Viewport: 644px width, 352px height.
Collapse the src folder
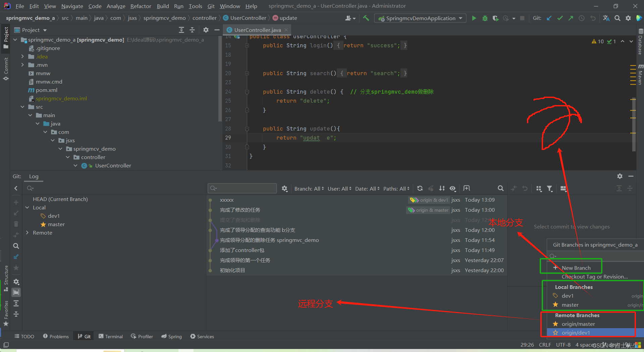pyautogui.click(x=22, y=107)
